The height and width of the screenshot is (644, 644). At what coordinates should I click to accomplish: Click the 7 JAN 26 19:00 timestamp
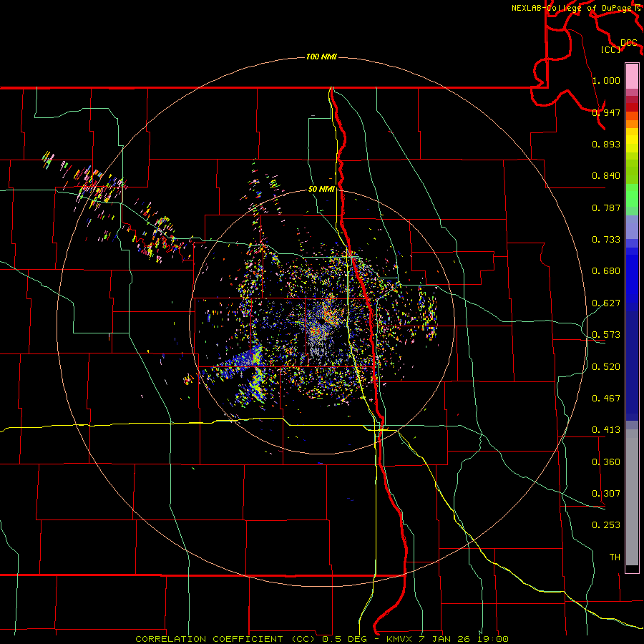click(463, 639)
